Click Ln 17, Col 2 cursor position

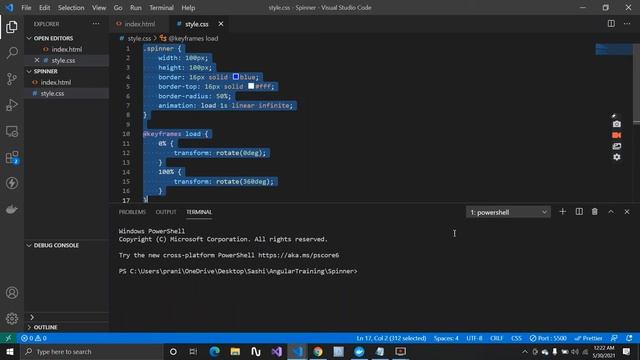pos(391,338)
